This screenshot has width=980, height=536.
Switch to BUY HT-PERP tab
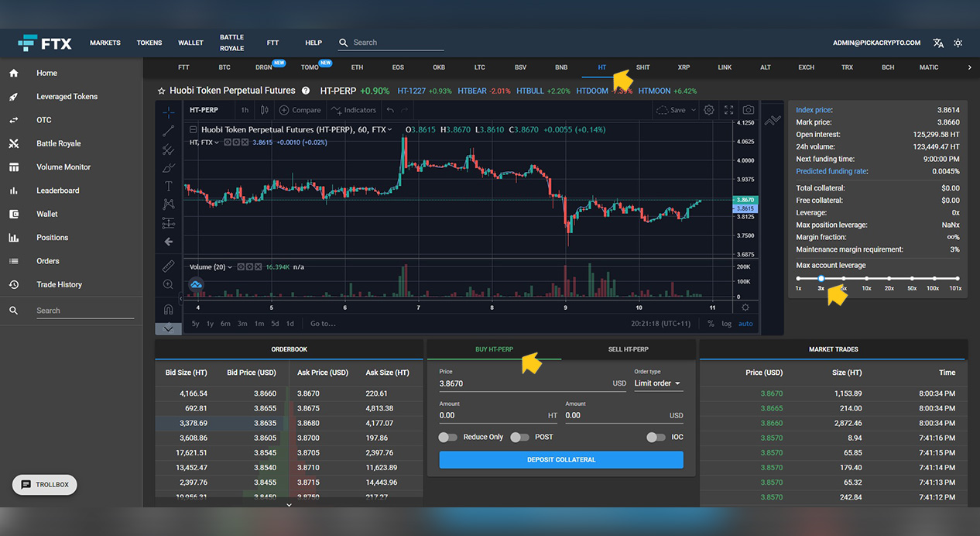[494, 349]
